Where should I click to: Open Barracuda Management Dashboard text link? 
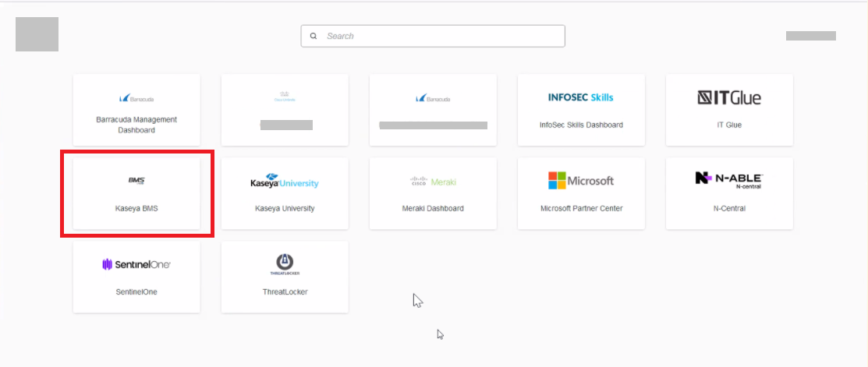click(x=136, y=125)
